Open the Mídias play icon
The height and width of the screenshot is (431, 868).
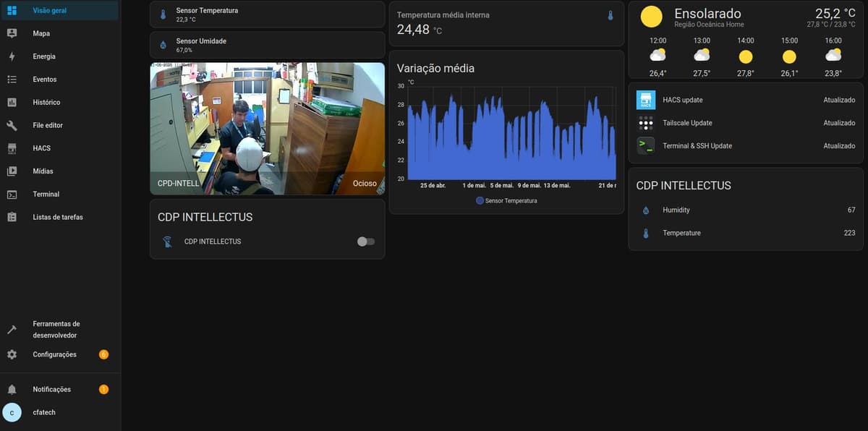(x=12, y=171)
